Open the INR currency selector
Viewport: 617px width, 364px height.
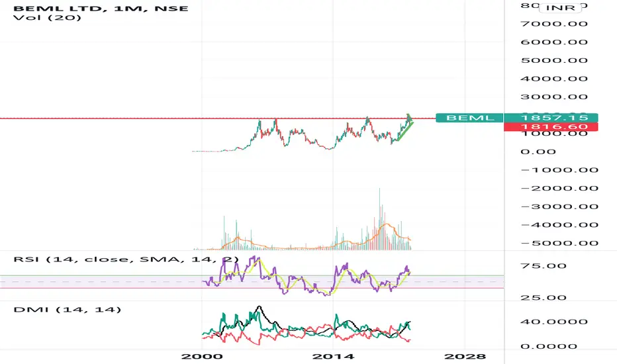(x=560, y=7)
